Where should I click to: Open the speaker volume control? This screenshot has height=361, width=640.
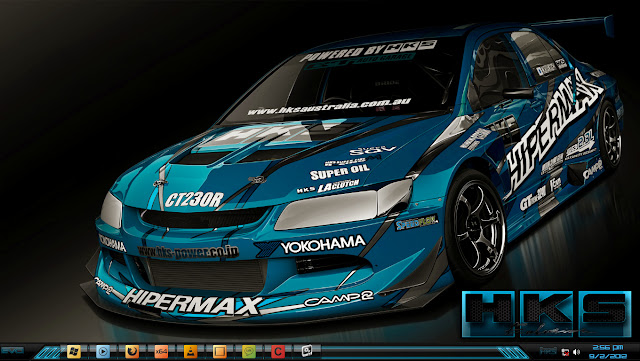576,352
